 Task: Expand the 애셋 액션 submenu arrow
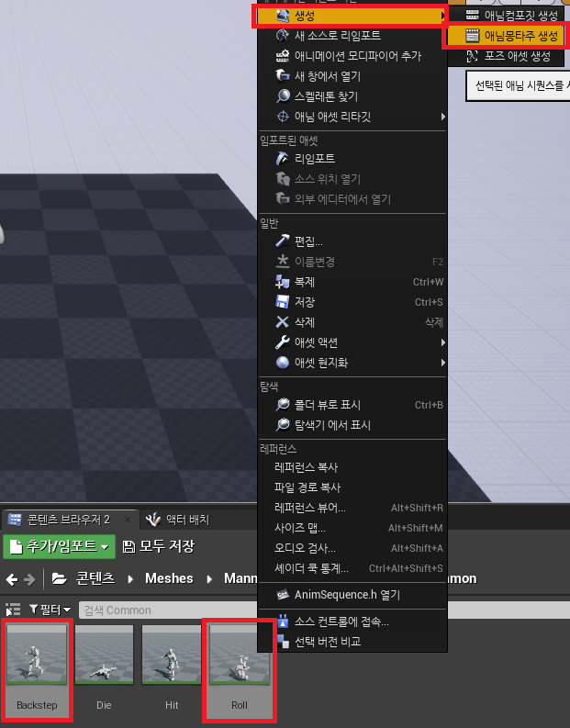coord(443,342)
